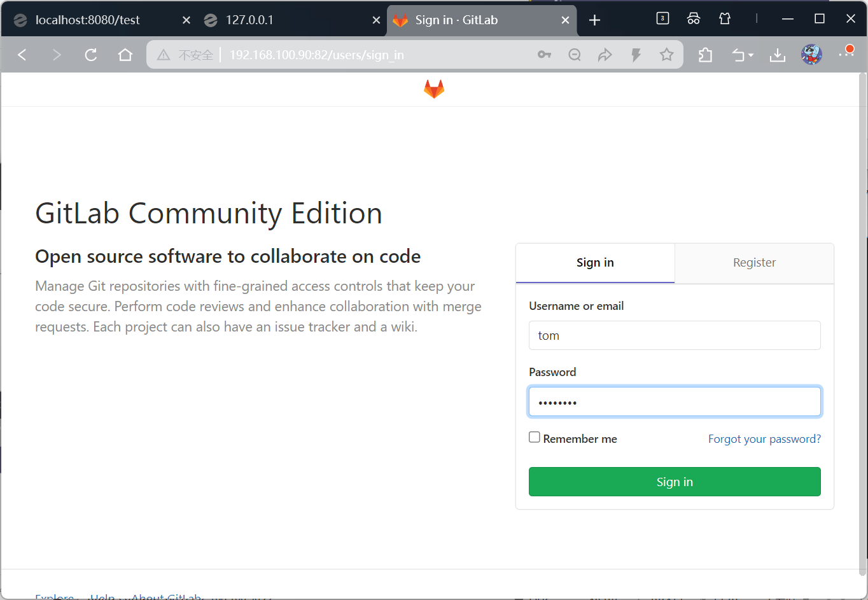The image size is (868, 600).
Task: Open the Forgot your password? link
Action: coord(764,439)
